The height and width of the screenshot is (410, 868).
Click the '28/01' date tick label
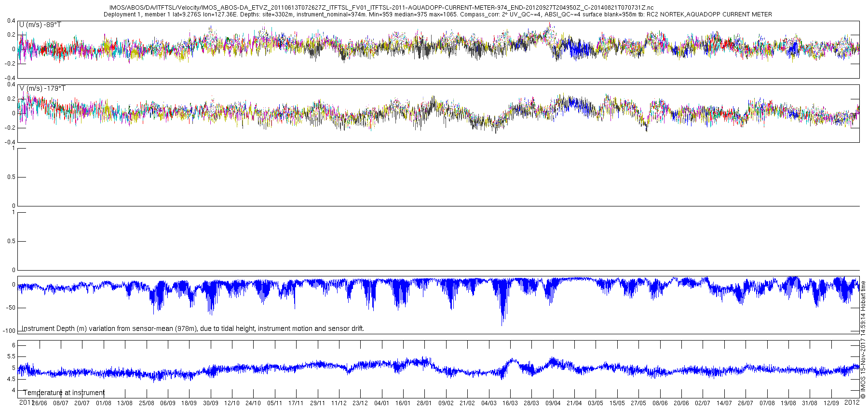(424, 403)
